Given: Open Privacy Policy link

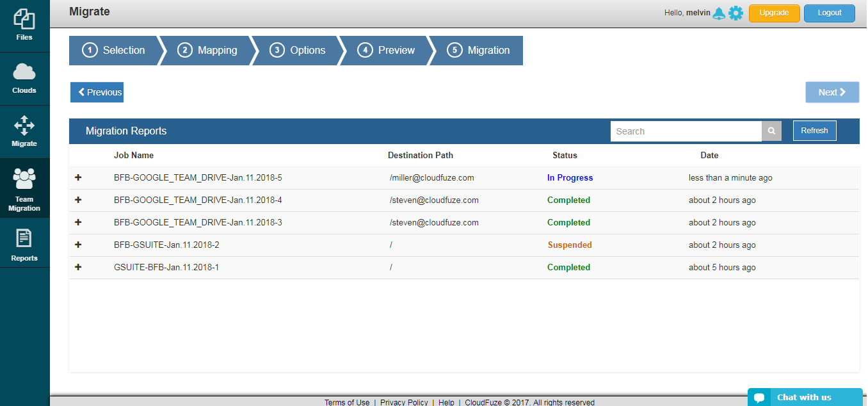Looking at the screenshot, I should tap(404, 402).
